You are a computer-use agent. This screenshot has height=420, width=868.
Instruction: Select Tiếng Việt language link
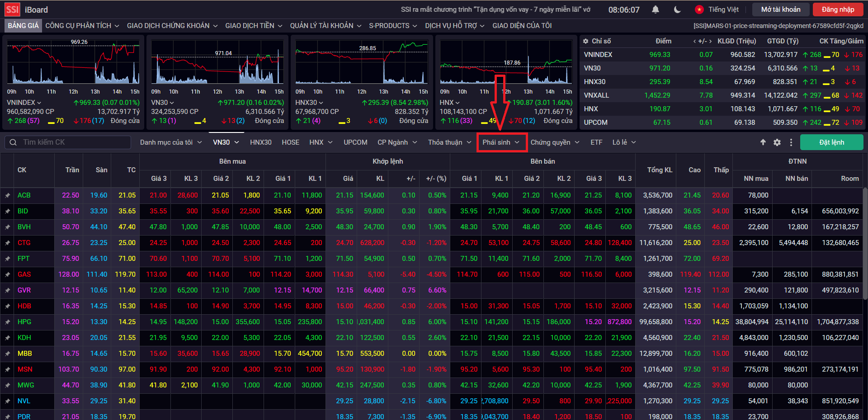pyautogui.click(x=723, y=9)
